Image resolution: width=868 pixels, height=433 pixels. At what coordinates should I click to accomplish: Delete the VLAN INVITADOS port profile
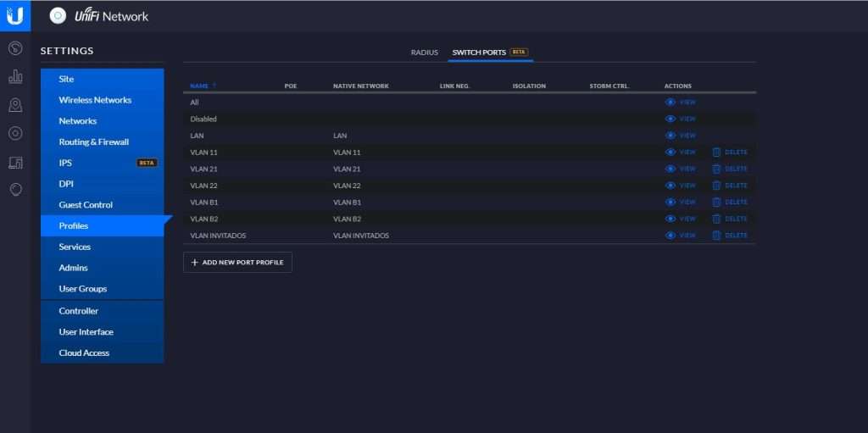pyautogui.click(x=729, y=236)
